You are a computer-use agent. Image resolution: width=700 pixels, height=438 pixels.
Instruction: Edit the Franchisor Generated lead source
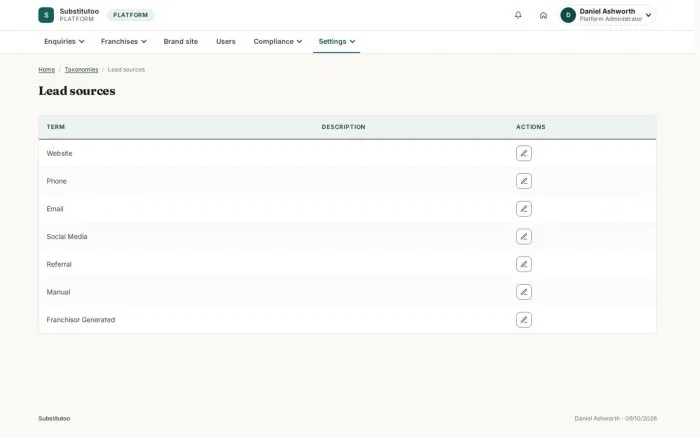tap(524, 319)
